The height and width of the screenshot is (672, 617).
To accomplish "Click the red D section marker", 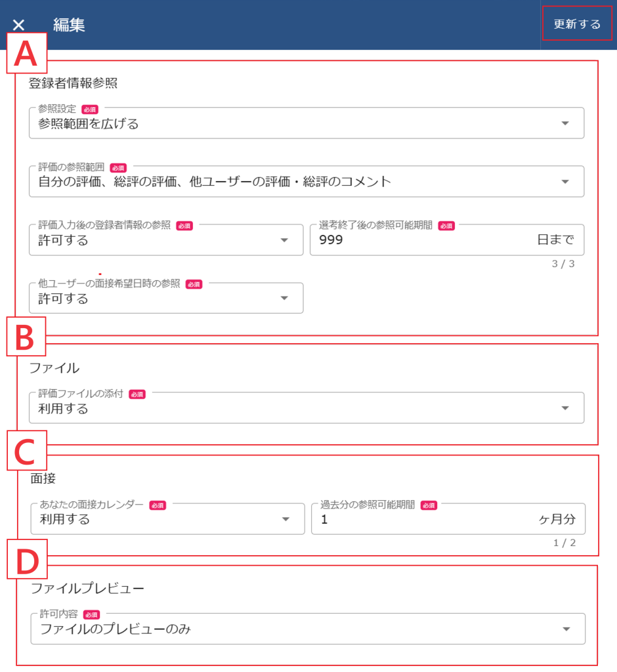I will (26, 558).
